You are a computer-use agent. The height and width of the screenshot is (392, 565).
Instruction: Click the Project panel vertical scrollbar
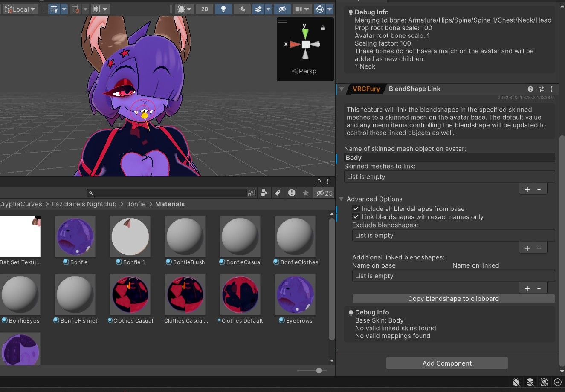332,279
